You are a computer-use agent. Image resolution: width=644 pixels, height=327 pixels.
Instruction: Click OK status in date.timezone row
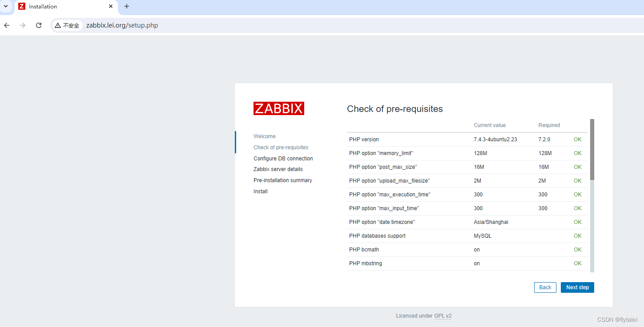coord(578,222)
